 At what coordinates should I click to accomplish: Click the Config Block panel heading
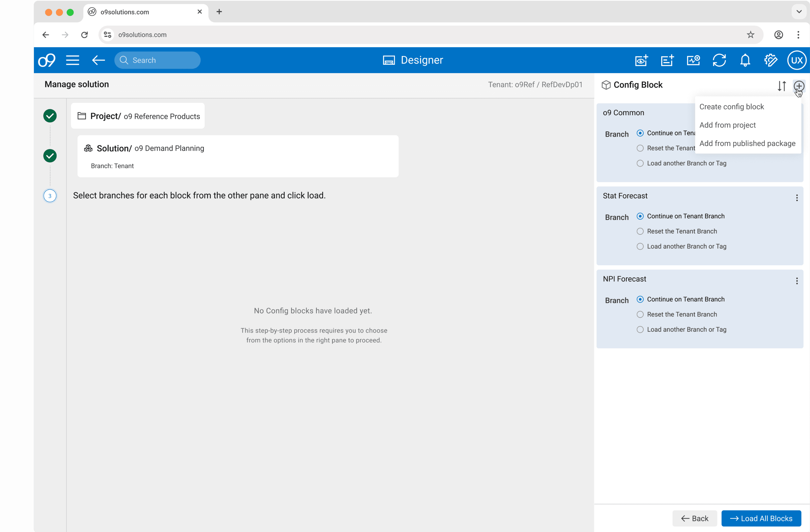coord(638,85)
